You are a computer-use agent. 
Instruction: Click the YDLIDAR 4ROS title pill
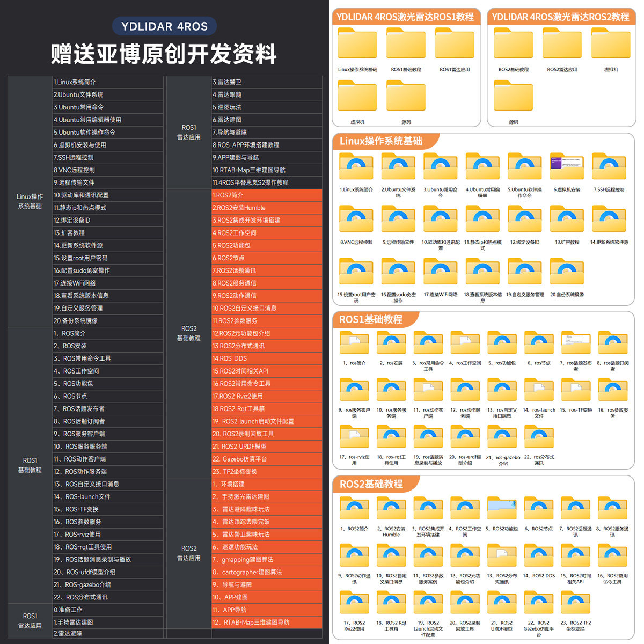pos(164,26)
